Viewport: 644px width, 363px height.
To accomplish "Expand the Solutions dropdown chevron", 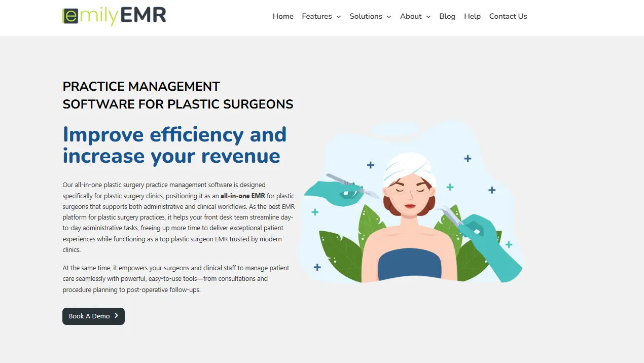I will pos(389,17).
